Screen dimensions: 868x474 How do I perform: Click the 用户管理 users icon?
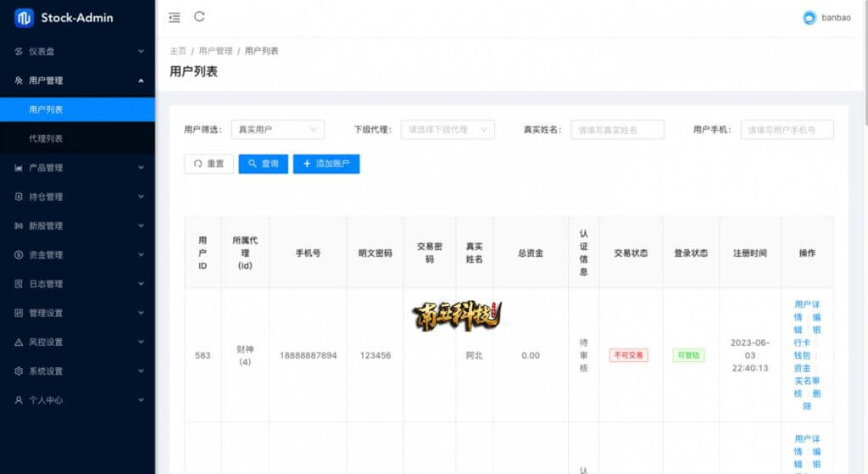[19, 81]
